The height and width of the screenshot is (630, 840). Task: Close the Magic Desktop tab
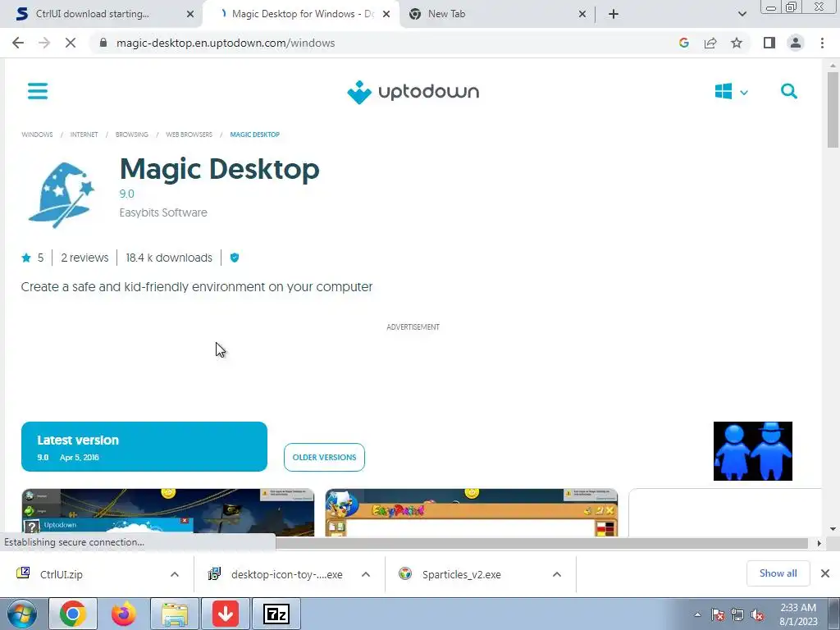(x=386, y=14)
